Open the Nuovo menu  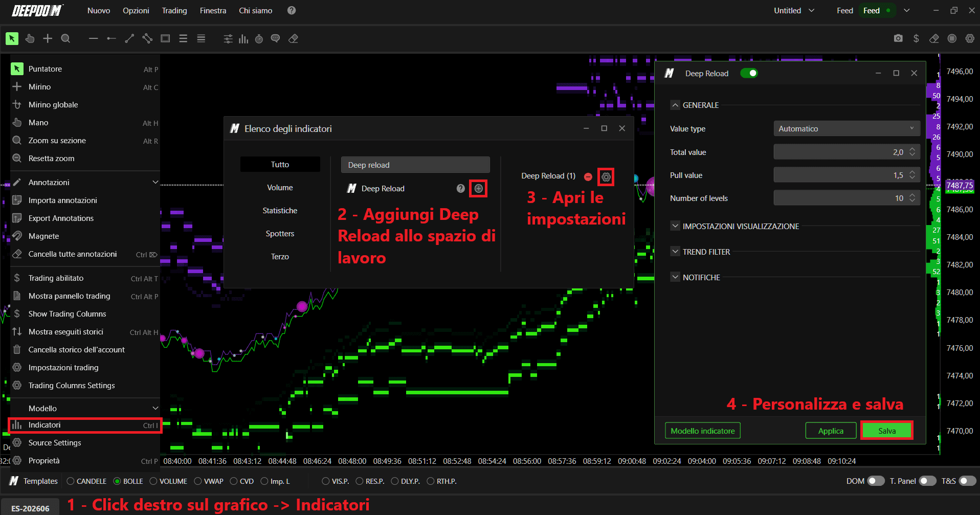click(99, 10)
